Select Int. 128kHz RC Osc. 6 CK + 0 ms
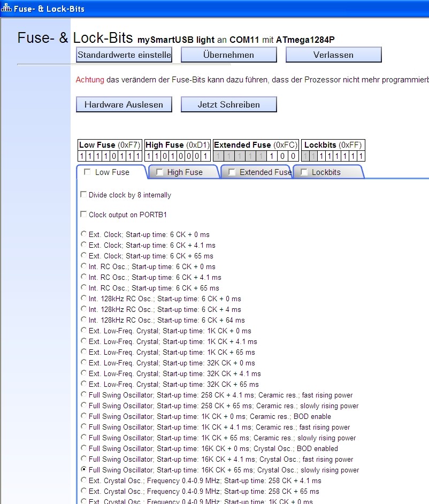The image size is (429, 504). click(83, 298)
